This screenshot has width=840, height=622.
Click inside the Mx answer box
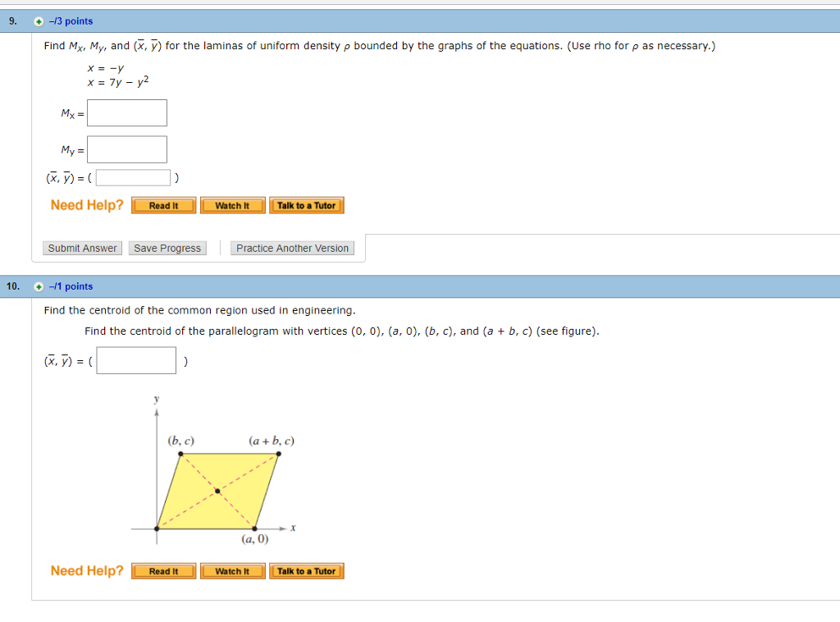click(x=127, y=112)
